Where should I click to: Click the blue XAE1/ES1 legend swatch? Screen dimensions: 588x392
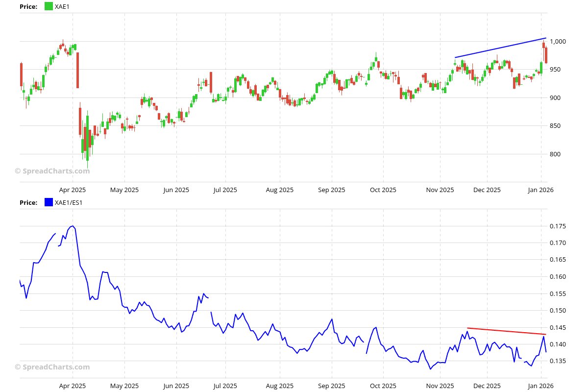pos(48,202)
